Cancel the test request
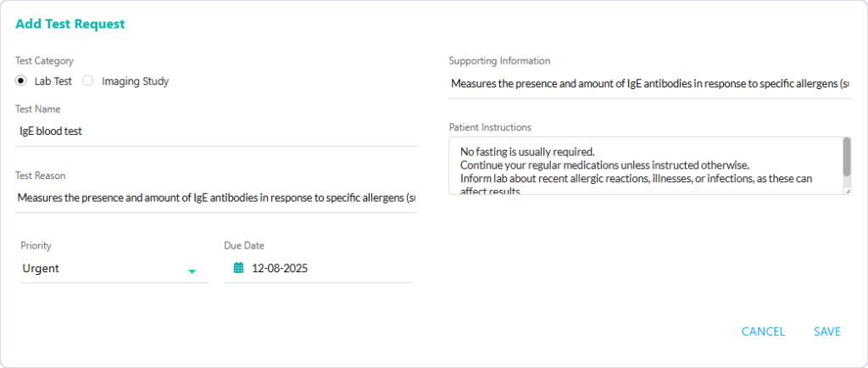The height and width of the screenshot is (368, 868). point(764,332)
